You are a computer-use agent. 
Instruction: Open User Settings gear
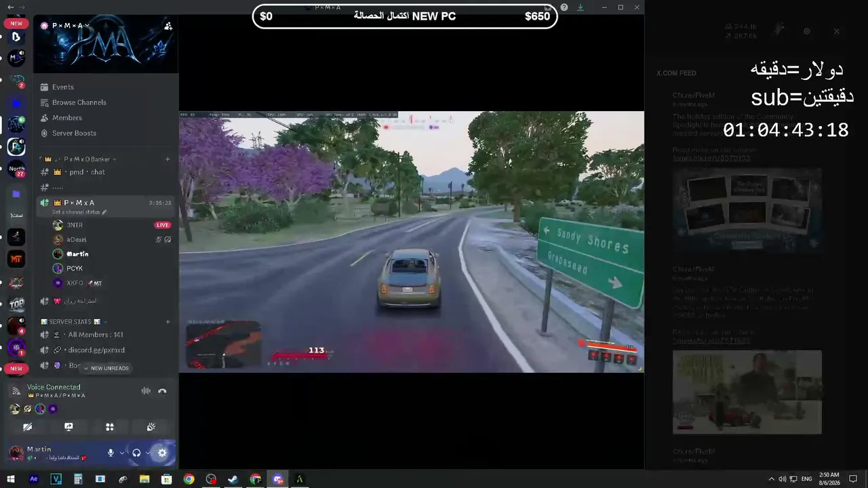point(162,453)
